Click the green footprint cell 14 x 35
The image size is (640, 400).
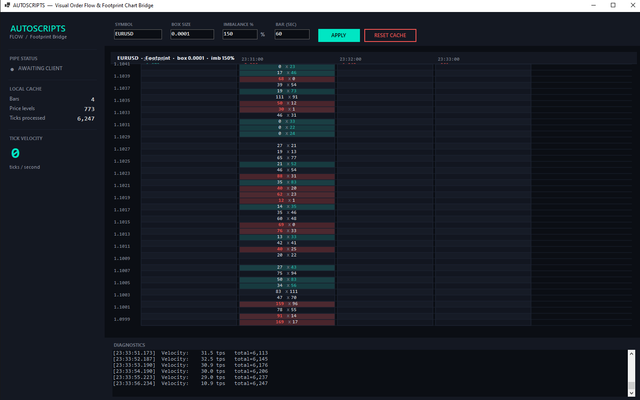[x=287, y=207]
